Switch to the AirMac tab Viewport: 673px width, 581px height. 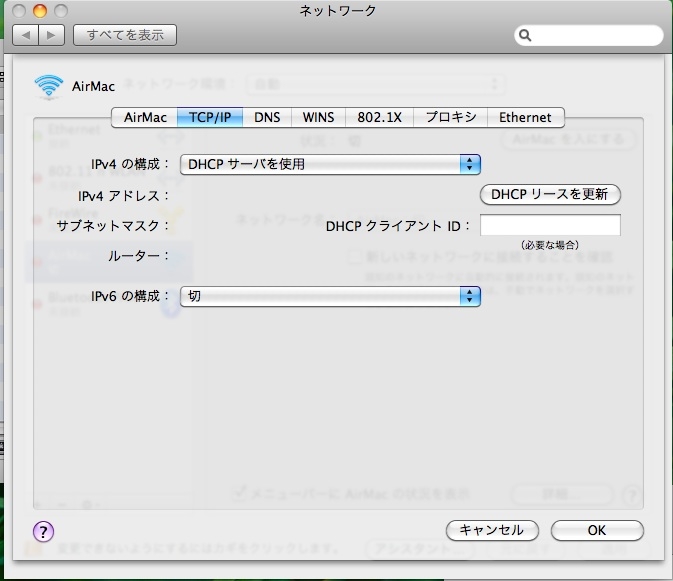tap(144, 117)
